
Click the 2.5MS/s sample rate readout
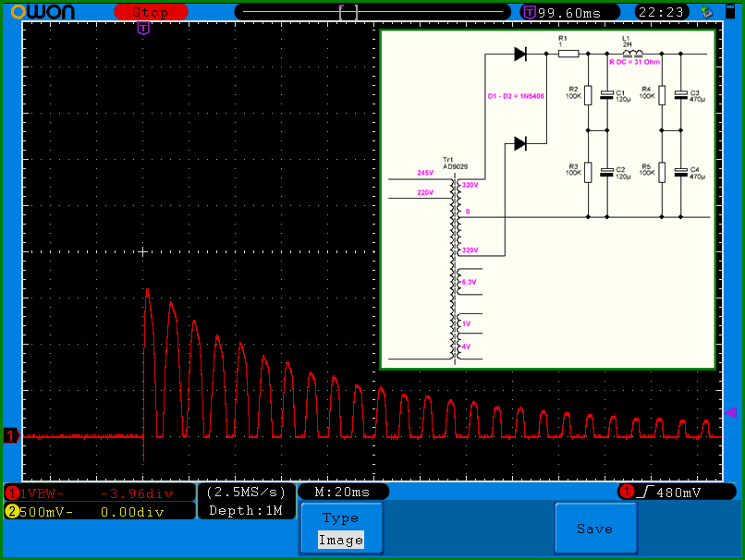[x=246, y=492]
